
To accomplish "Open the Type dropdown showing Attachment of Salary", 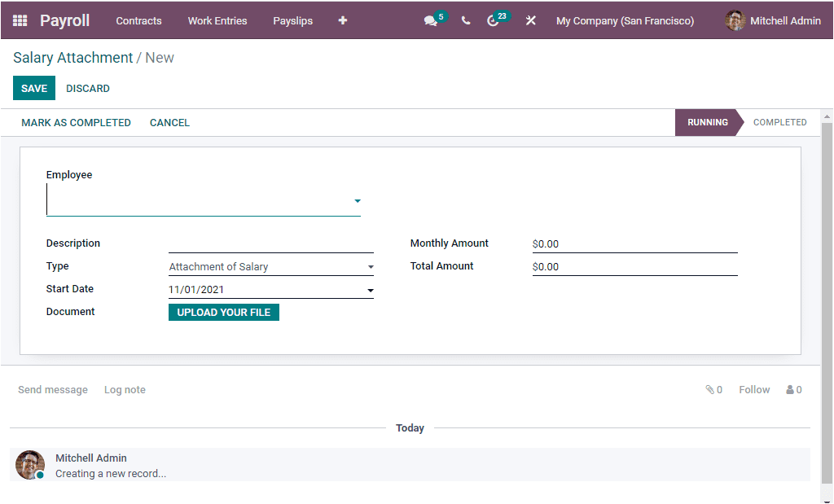I will 371,266.
